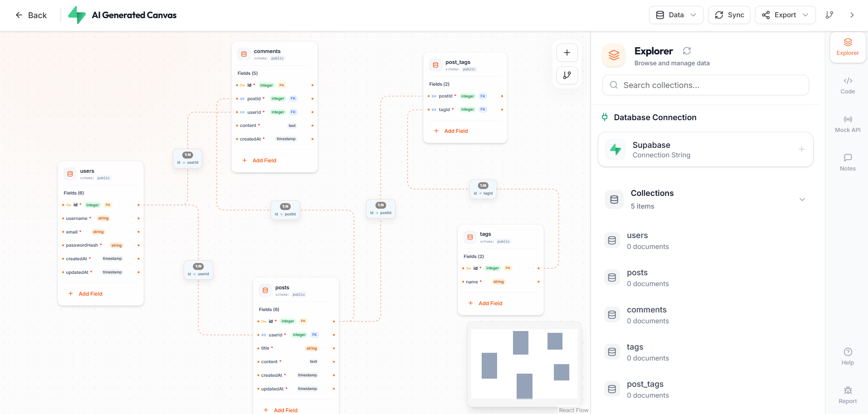Open the Help panel
868x414 pixels.
847,356
